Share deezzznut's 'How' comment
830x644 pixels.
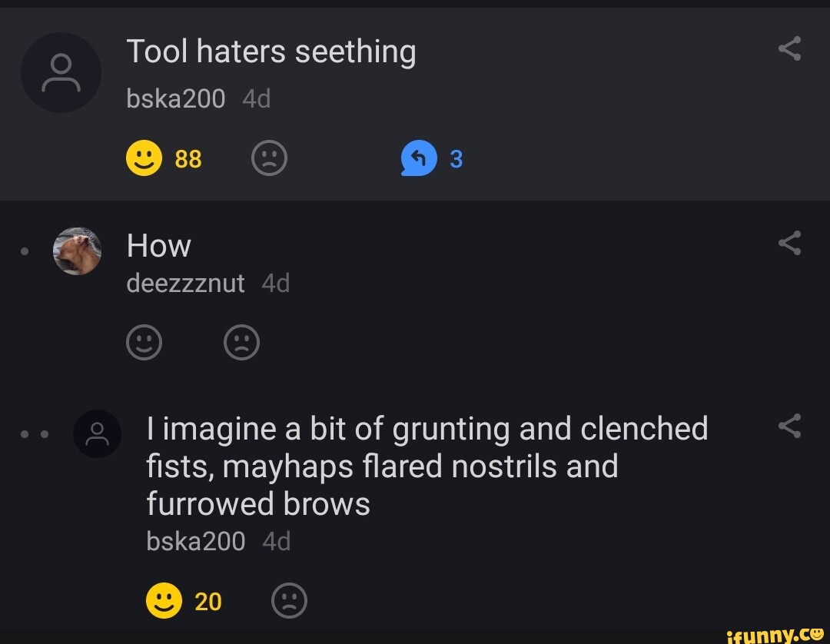click(790, 244)
